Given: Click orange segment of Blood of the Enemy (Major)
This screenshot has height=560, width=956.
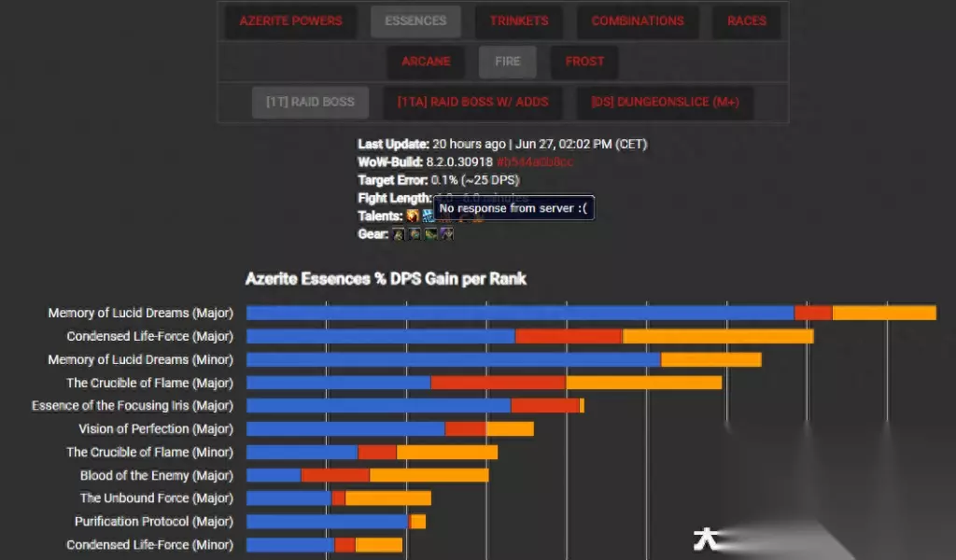Looking at the screenshot, I should click(429, 475).
